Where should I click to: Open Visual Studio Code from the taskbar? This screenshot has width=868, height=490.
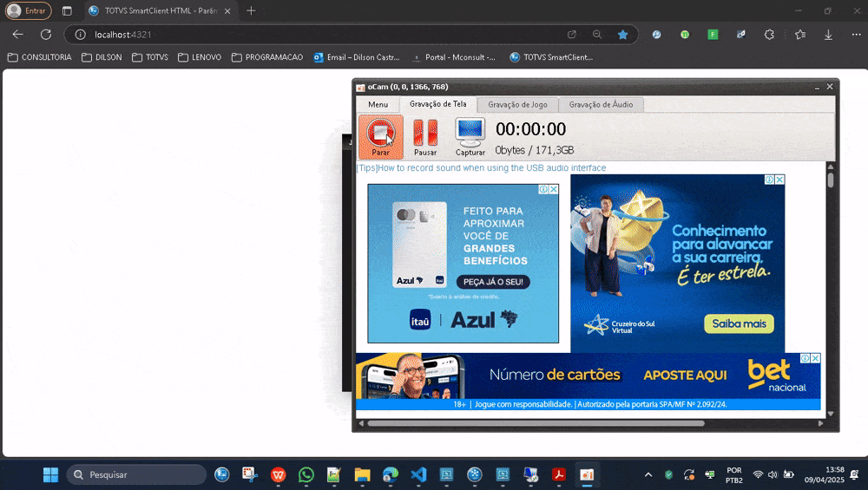(x=418, y=474)
